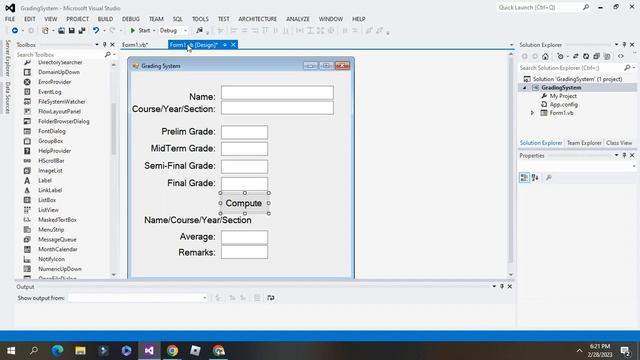
Task: Click the Home icon in Solution Explorer
Action: pyautogui.click(x=545, y=56)
